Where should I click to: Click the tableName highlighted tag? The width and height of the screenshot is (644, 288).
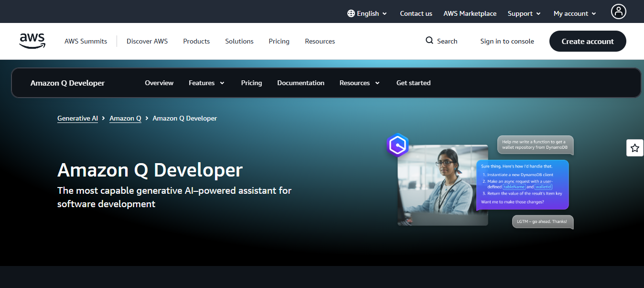[514, 187]
